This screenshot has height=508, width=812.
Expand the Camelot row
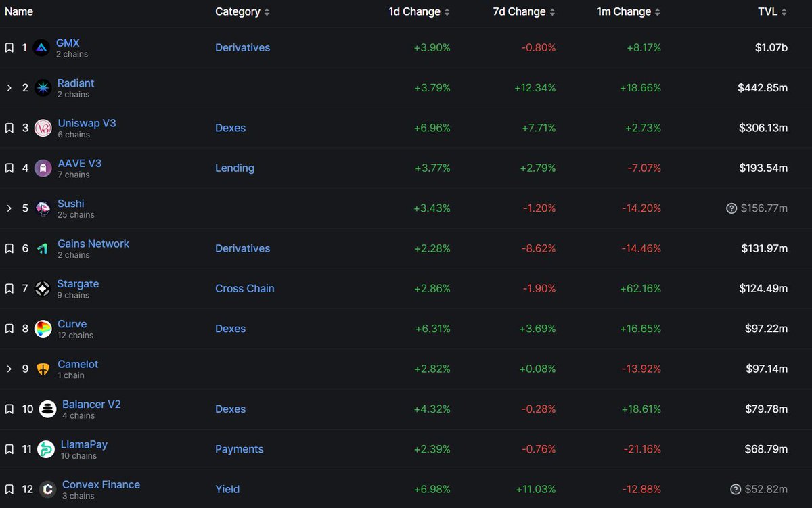(9, 369)
